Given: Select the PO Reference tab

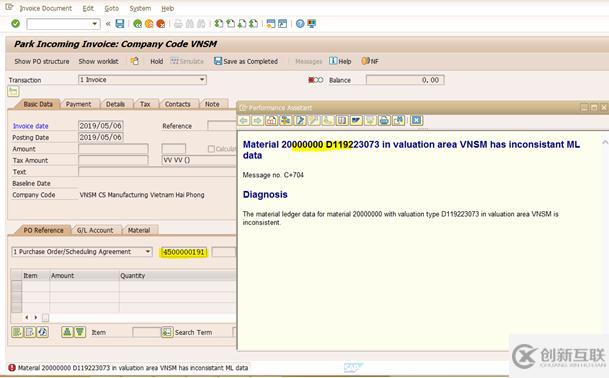Looking at the screenshot, I should (x=43, y=230).
